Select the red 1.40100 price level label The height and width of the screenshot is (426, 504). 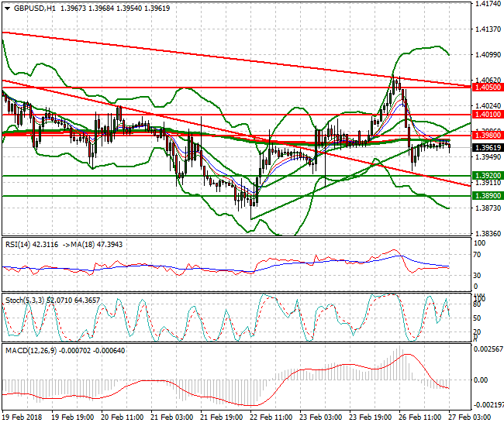point(488,115)
